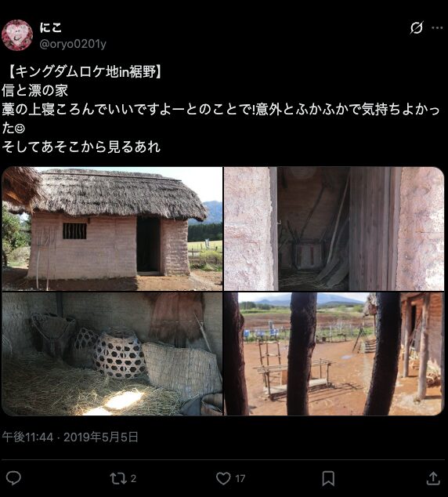Open にこ profile avatar picture

17,34
